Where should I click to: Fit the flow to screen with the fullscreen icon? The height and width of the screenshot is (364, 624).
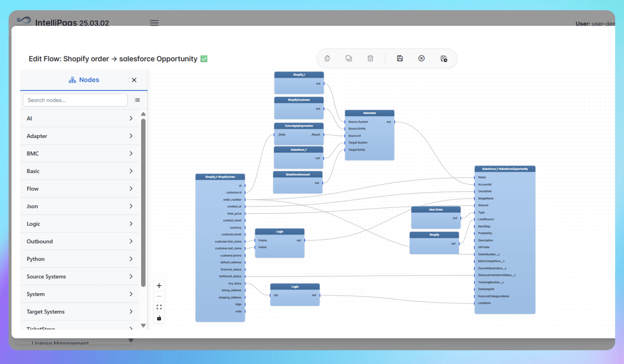tap(159, 307)
